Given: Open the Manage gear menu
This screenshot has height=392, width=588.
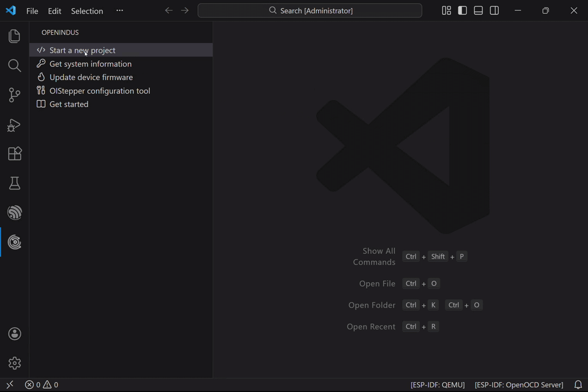Looking at the screenshot, I should point(15,363).
